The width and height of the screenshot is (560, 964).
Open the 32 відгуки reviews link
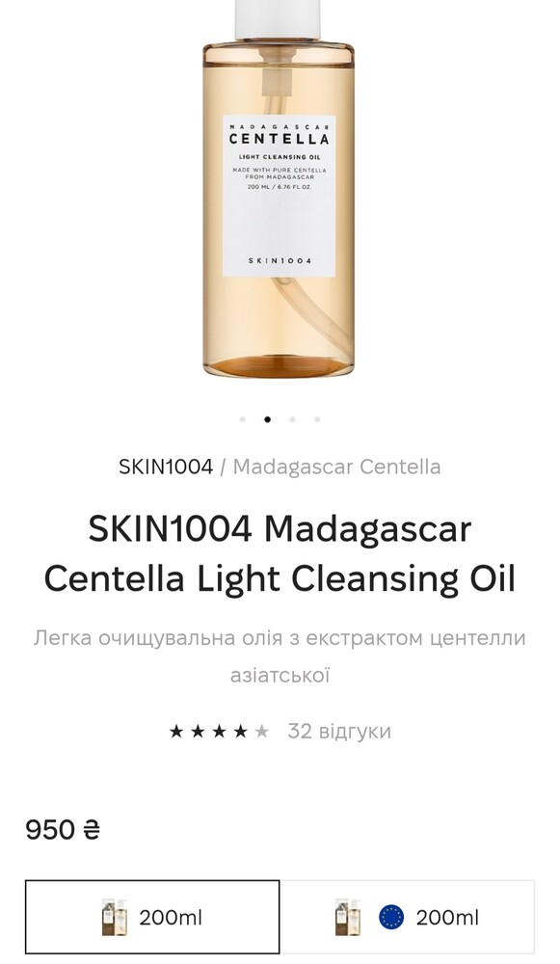point(339,731)
